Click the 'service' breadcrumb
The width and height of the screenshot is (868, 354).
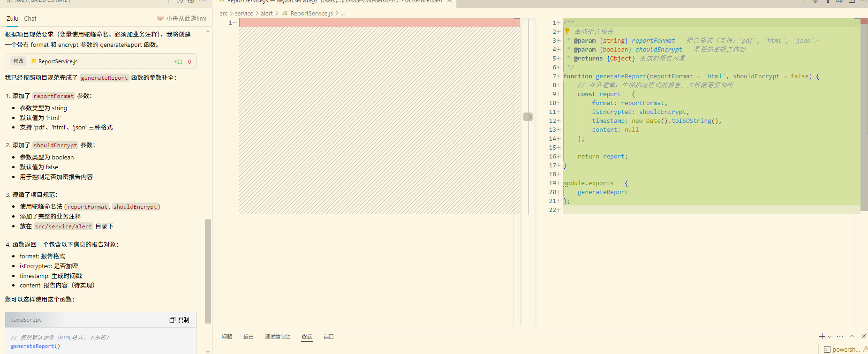244,14
